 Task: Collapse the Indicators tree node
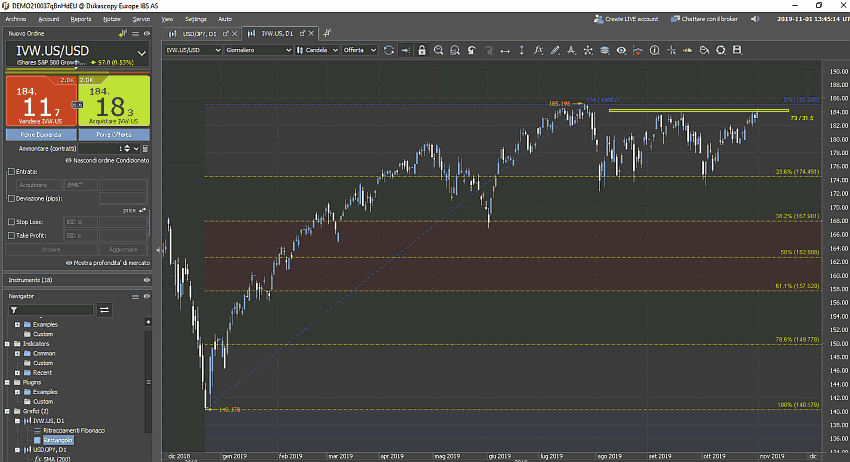point(7,344)
